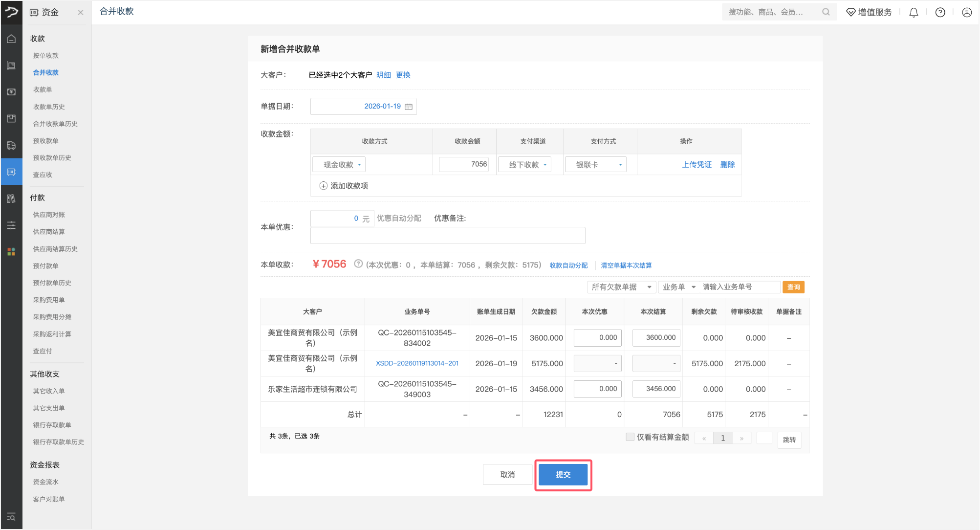
Task: Click the 上传凭证 link
Action: (x=697, y=165)
